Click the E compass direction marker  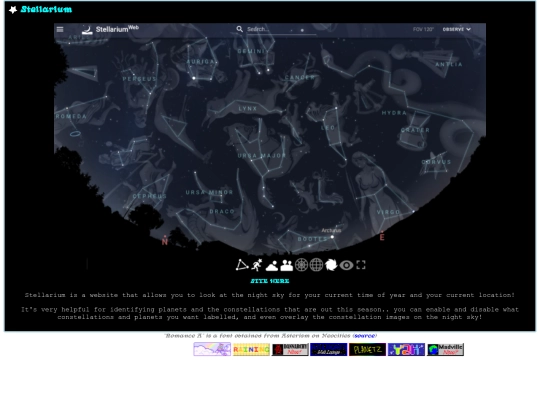click(x=382, y=237)
